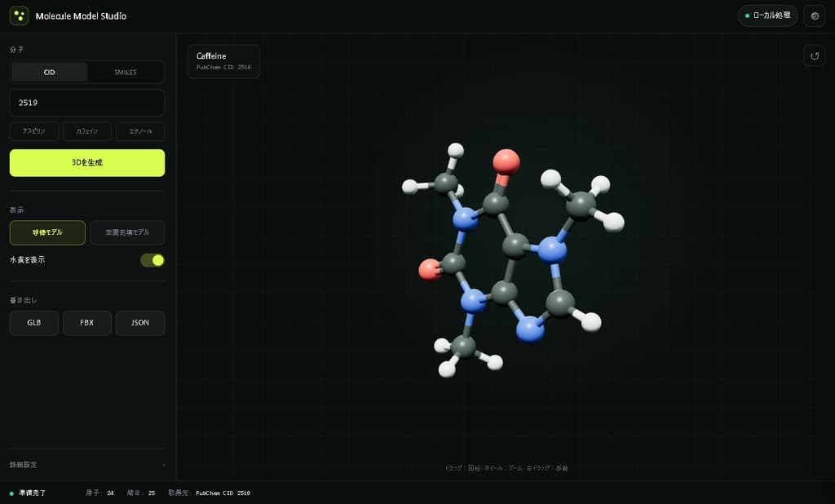Choose the カフェイン preset chip
Screen dimensions: 835x504
(x=86, y=131)
